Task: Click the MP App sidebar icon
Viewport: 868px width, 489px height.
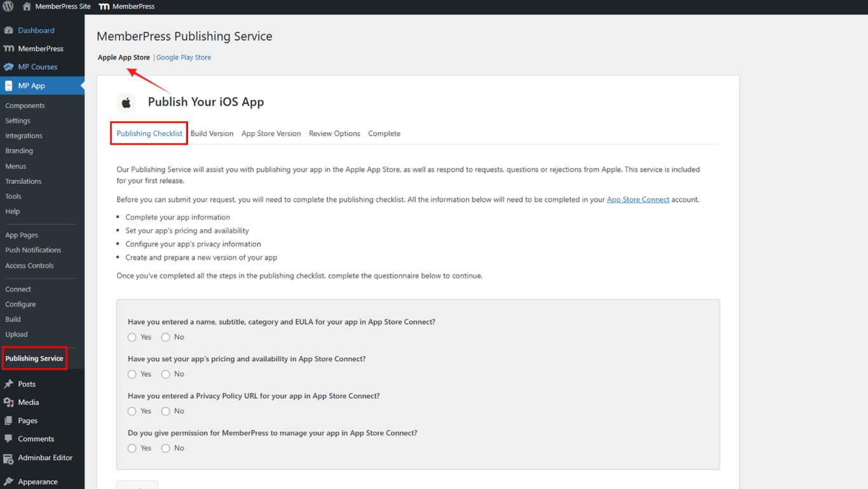Action: [x=8, y=86]
